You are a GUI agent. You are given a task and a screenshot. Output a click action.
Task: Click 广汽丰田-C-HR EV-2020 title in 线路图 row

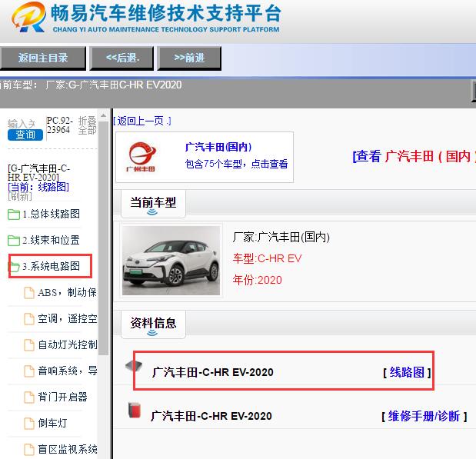213,372
